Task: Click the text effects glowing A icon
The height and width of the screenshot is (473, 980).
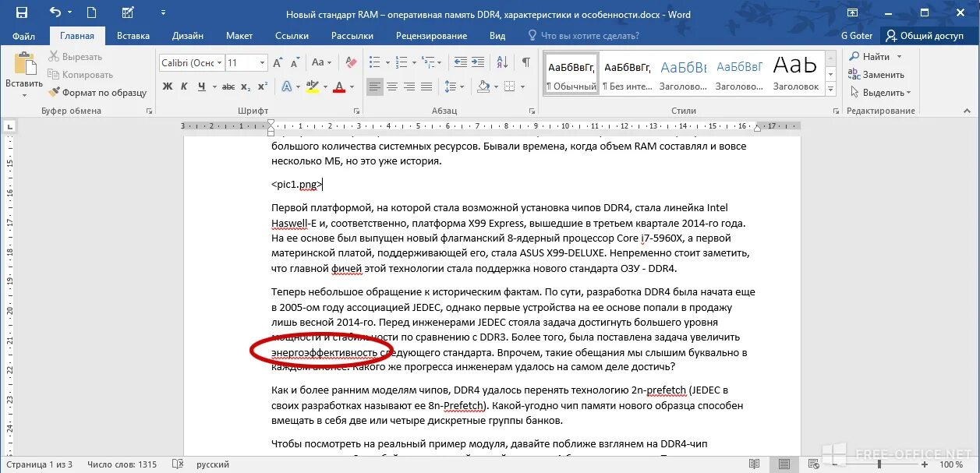Action: click(287, 86)
